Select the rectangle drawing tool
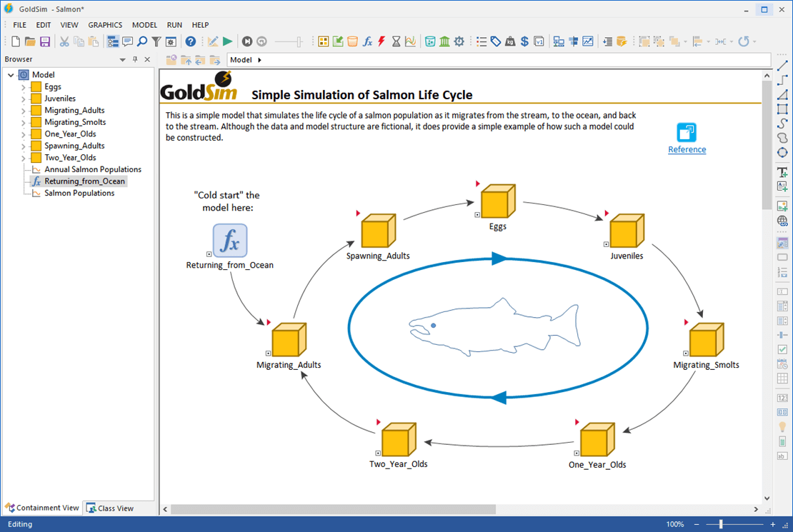This screenshot has width=793, height=532. [x=782, y=109]
